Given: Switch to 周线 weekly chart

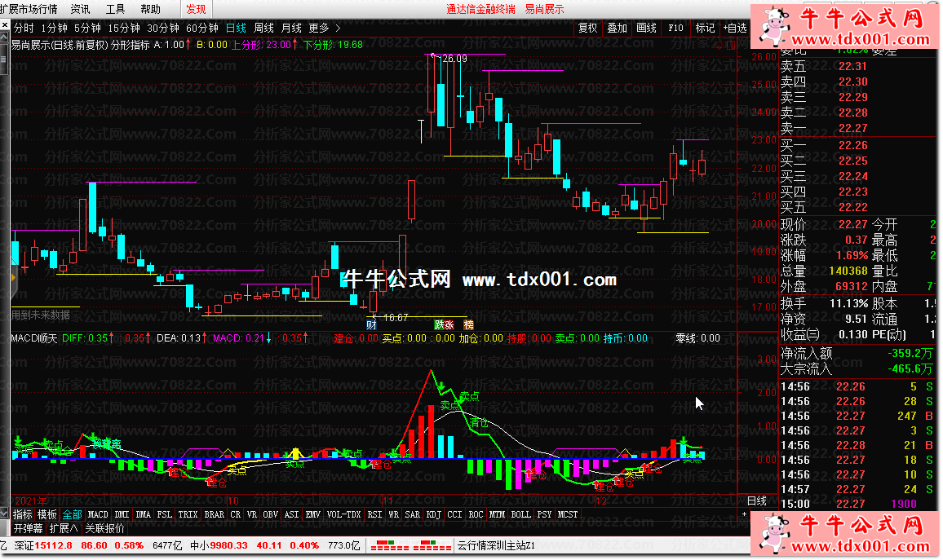Looking at the screenshot, I should [x=263, y=28].
